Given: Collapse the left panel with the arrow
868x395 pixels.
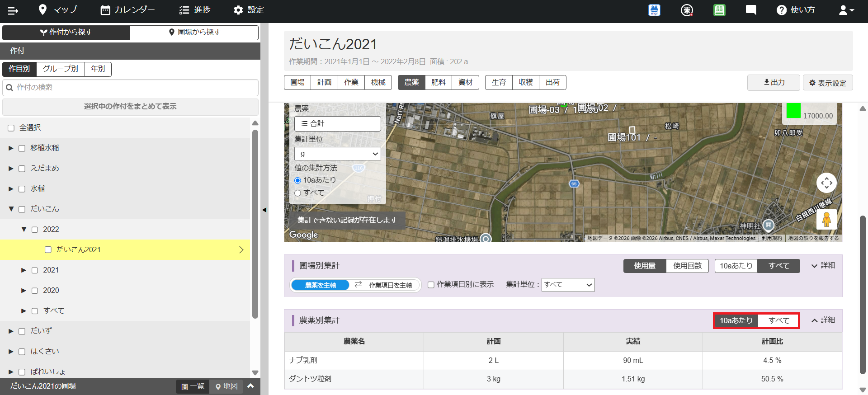Looking at the screenshot, I should click(264, 210).
